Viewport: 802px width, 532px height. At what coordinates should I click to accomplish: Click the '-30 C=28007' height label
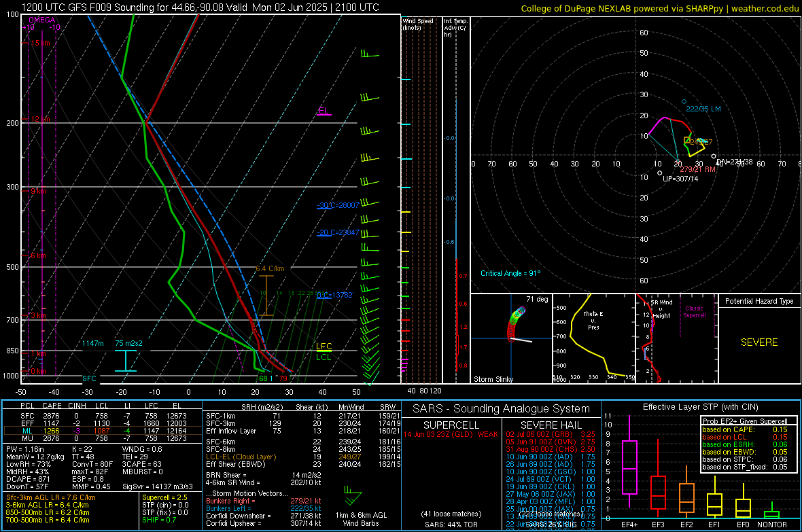click(x=338, y=205)
